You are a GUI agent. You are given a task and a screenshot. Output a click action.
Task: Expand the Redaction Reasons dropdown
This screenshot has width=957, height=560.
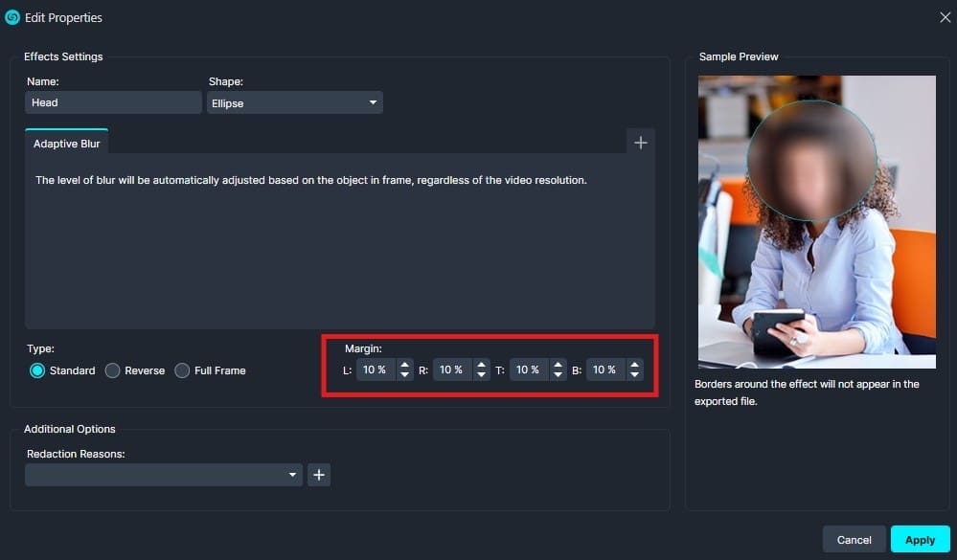pyautogui.click(x=164, y=475)
